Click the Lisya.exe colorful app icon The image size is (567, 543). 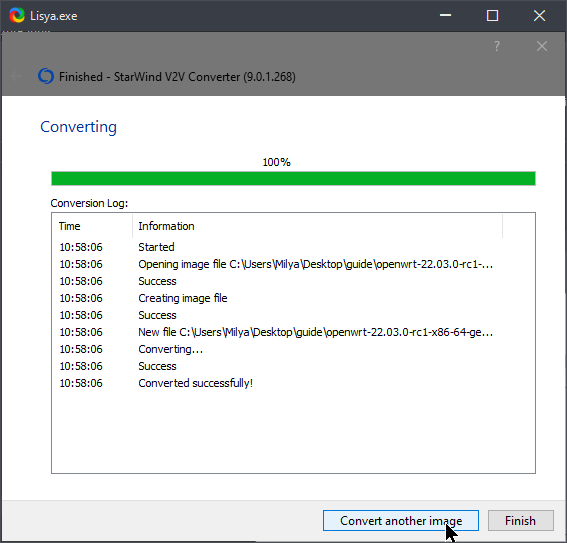[17, 16]
